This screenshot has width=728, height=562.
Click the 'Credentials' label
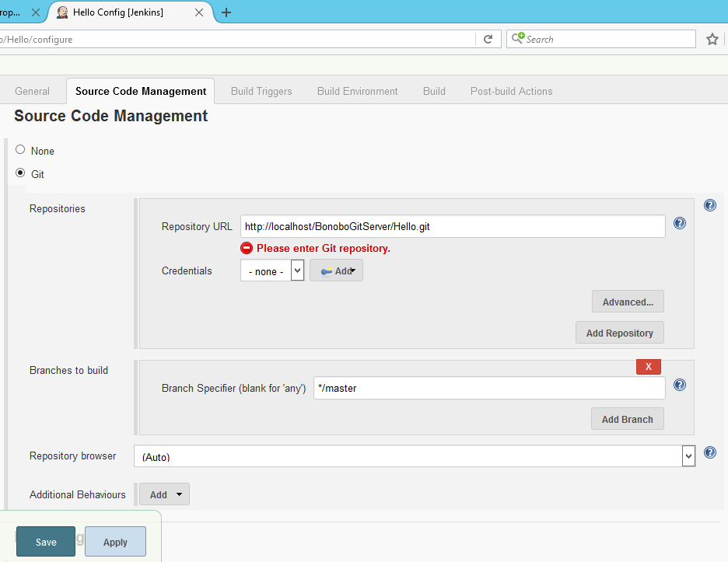point(187,271)
